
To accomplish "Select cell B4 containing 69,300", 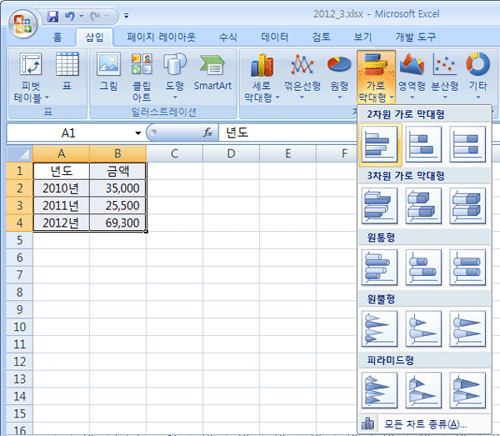I will point(118,223).
